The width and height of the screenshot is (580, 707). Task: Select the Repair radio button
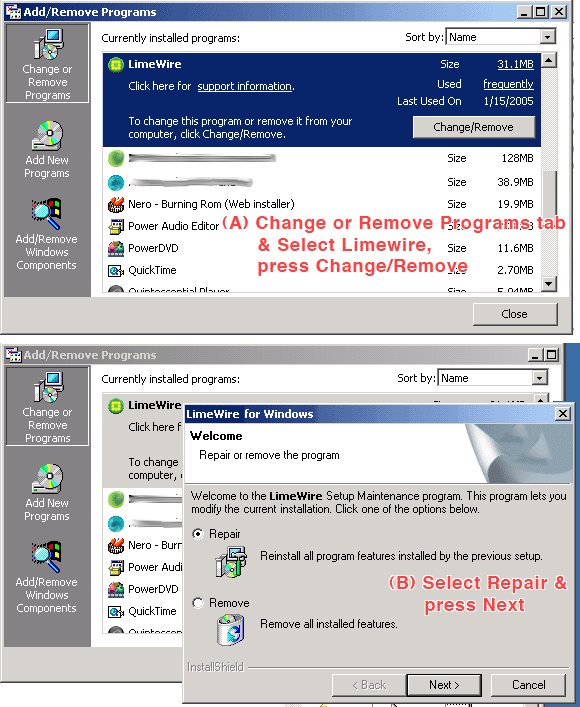click(x=198, y=534)
